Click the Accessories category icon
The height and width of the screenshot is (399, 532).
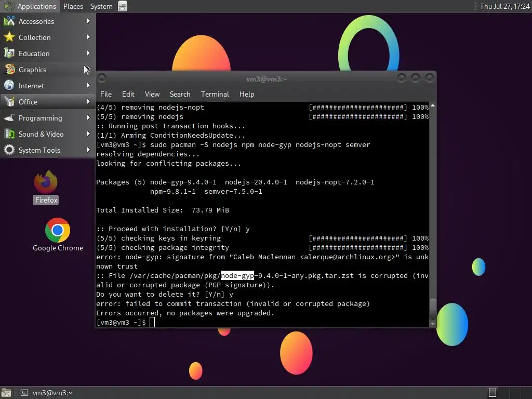[x=9, y=21]
